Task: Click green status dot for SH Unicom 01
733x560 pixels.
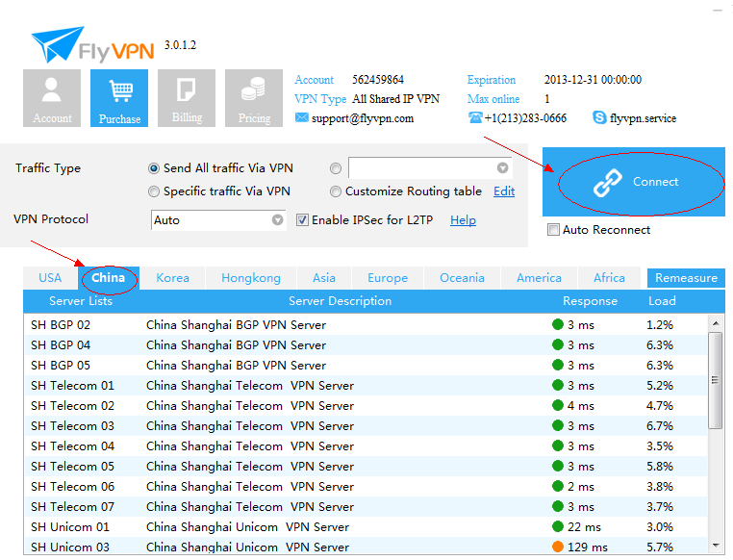Action: pyautogui.click(x=557, y=526)
